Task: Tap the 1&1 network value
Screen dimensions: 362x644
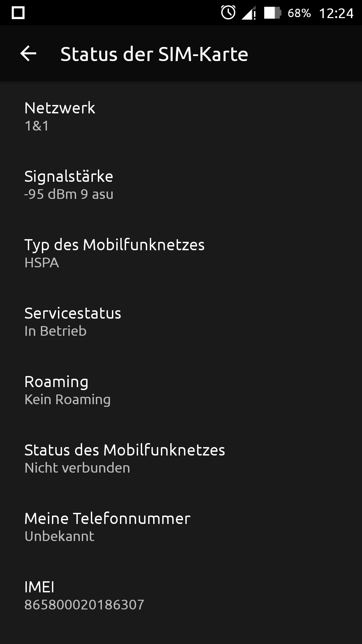Action: click(37, 126)
